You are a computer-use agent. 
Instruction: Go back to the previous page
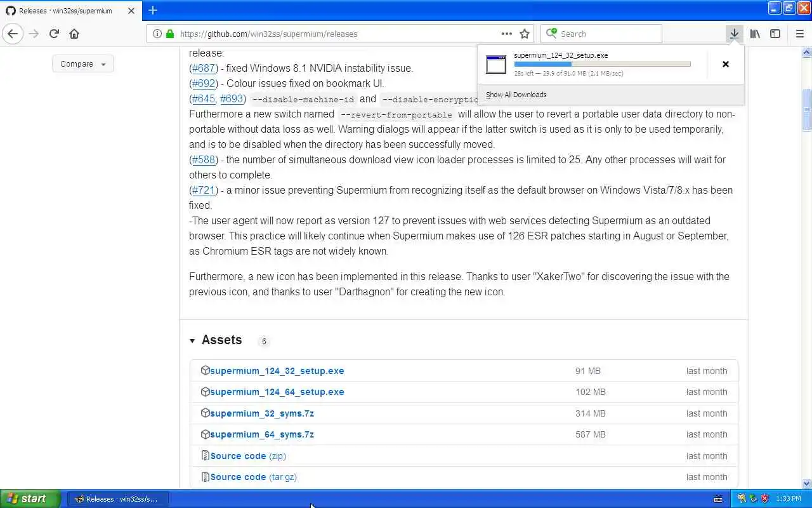13,34
